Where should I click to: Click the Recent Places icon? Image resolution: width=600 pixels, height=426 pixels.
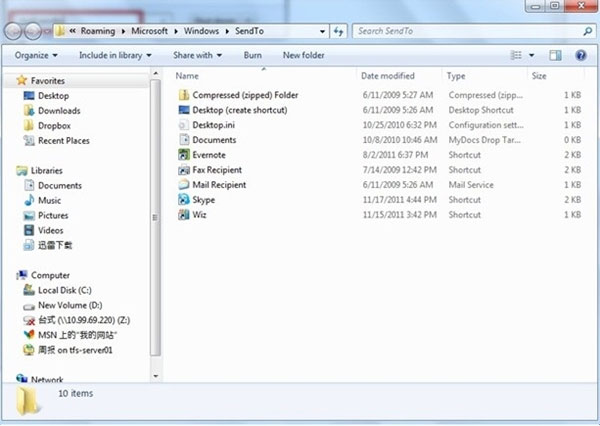tap(29, 140)
